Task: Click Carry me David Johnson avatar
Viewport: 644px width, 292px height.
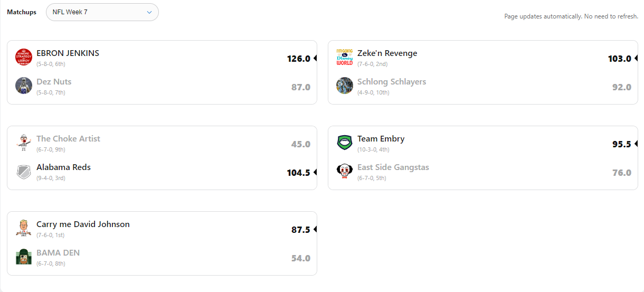Action: pos(24,228)
